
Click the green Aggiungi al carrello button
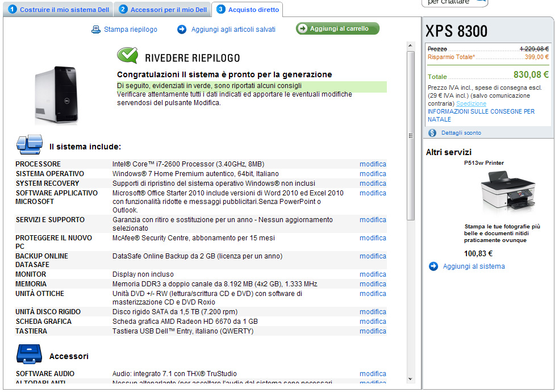pyautogui.click(x=337, y=28)
